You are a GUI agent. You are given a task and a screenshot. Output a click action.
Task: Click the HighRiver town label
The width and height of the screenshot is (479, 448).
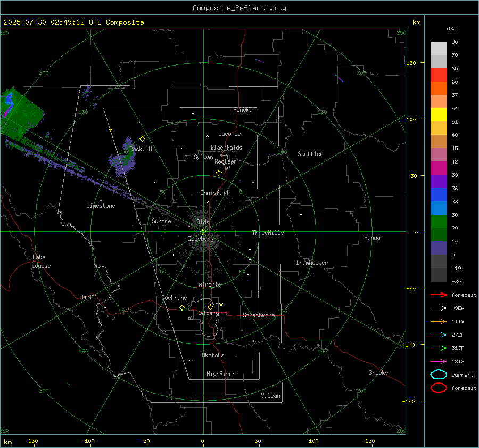tap(221, 374)
